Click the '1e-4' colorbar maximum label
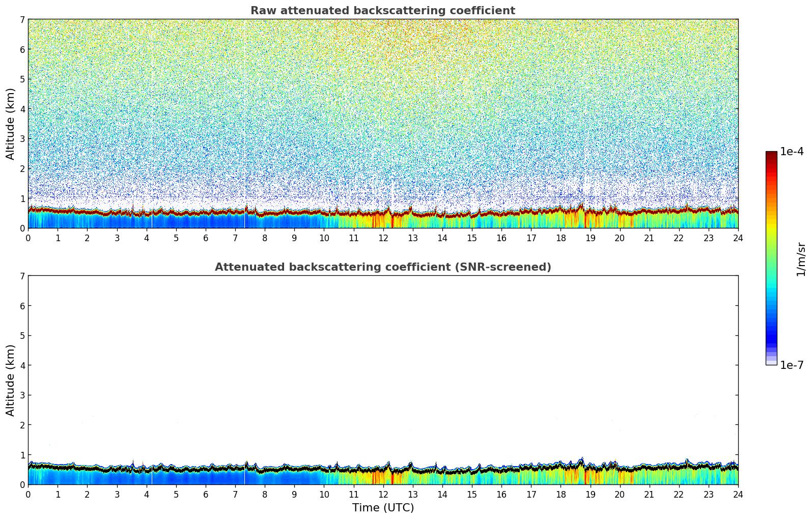Screen dimensions: 812x519 792,152
